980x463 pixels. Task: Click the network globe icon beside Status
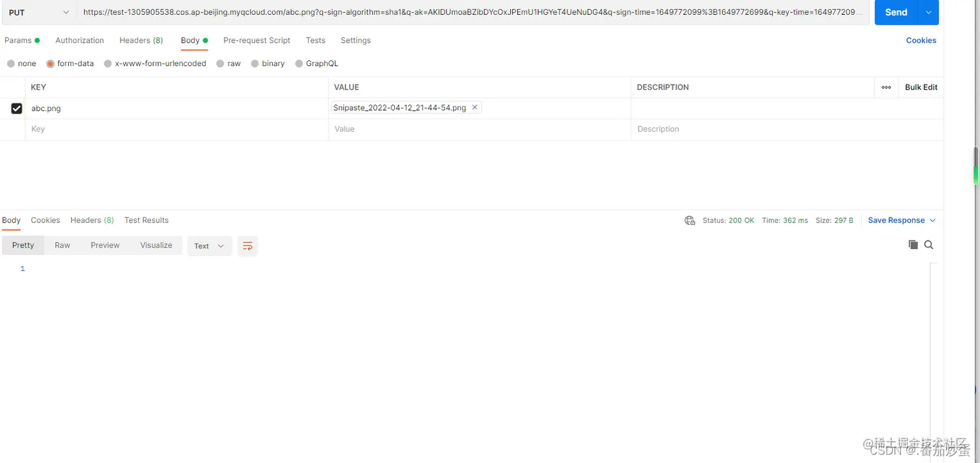(x=690, y=220)
